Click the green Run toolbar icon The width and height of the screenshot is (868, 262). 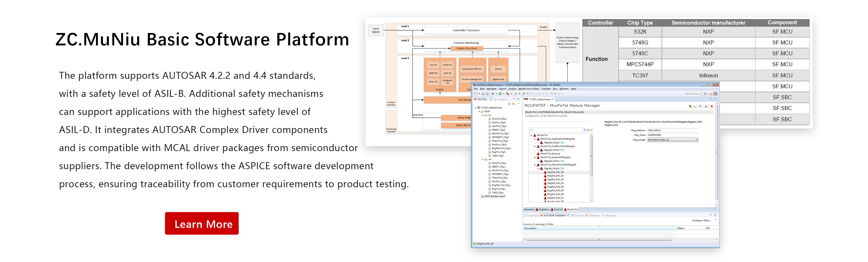500,94
